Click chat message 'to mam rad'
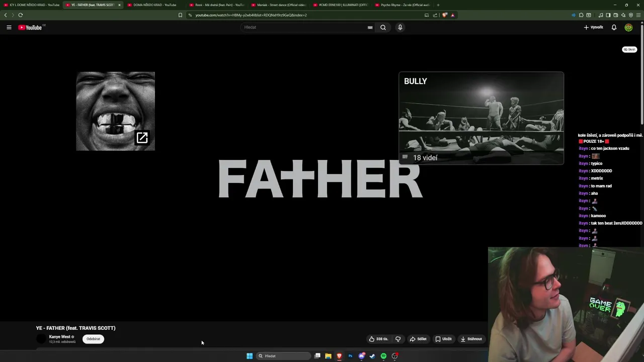This screenshot has width=644, height=362. [x=601, y=186]
